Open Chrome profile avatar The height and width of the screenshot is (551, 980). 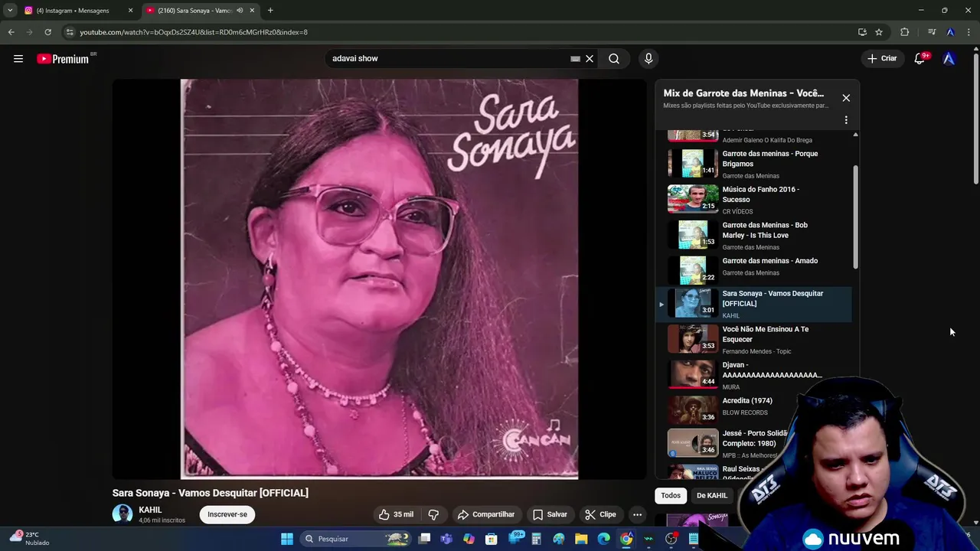(950, 32)
